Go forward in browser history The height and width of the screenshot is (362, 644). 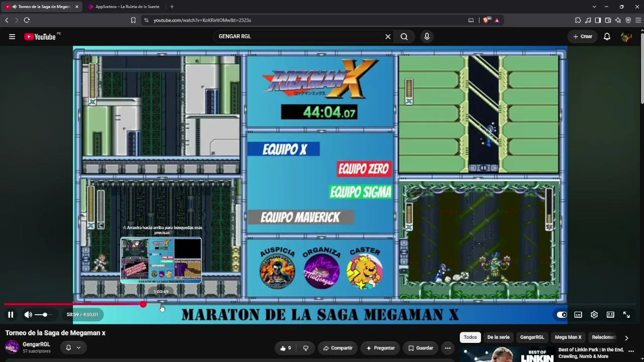(16, 20)
